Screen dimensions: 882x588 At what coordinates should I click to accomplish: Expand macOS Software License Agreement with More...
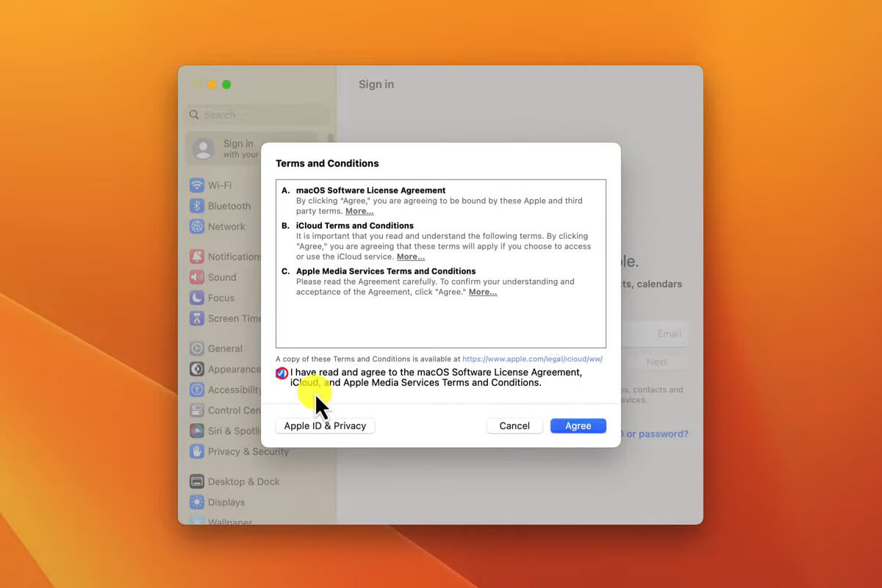pyautogui.click(x=359, y=211)
